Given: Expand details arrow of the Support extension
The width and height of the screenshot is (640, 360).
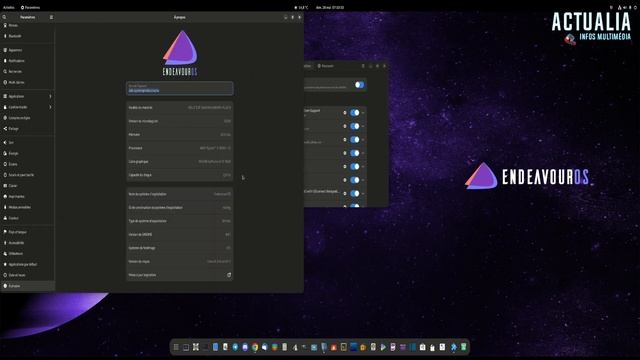Looking at the screenshot, I should tap(363, 113).
